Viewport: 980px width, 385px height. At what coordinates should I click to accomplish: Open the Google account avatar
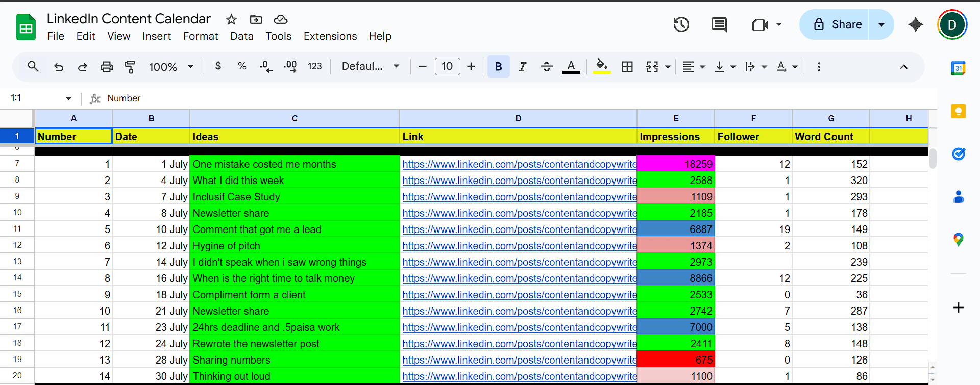(x=952, y=24)
